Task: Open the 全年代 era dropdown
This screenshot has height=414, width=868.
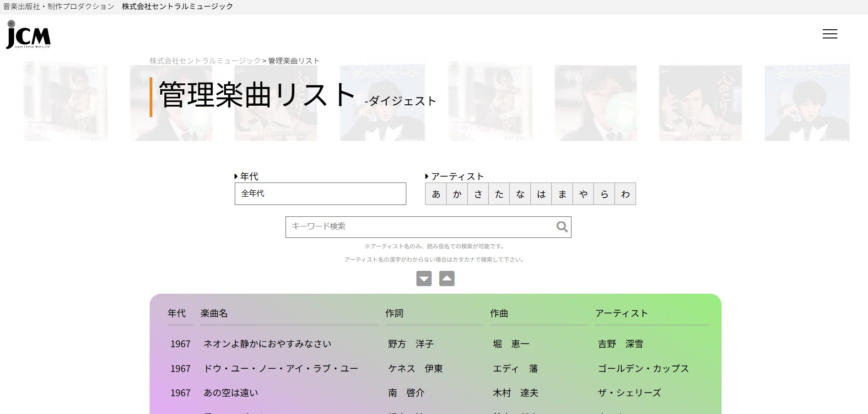Action: point(319,194)
